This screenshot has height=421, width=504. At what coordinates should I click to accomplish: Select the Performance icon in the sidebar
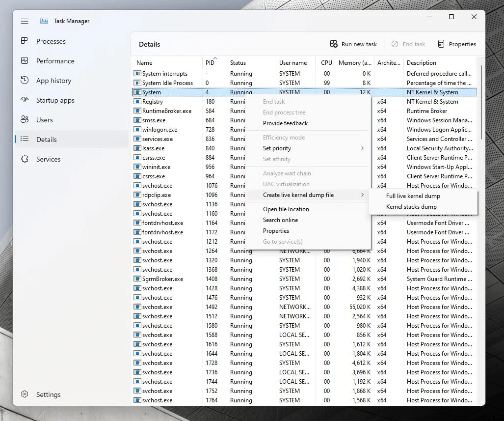(55, 61)
